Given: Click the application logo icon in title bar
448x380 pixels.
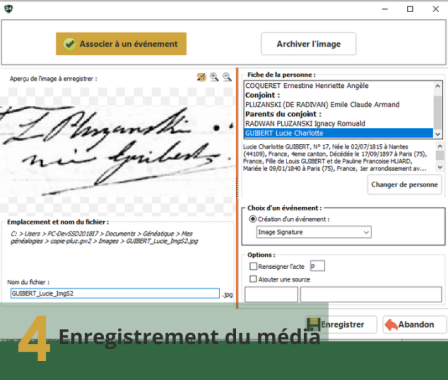Looking at the screenshot, I should pyautogui.click(x=9, y=9).
